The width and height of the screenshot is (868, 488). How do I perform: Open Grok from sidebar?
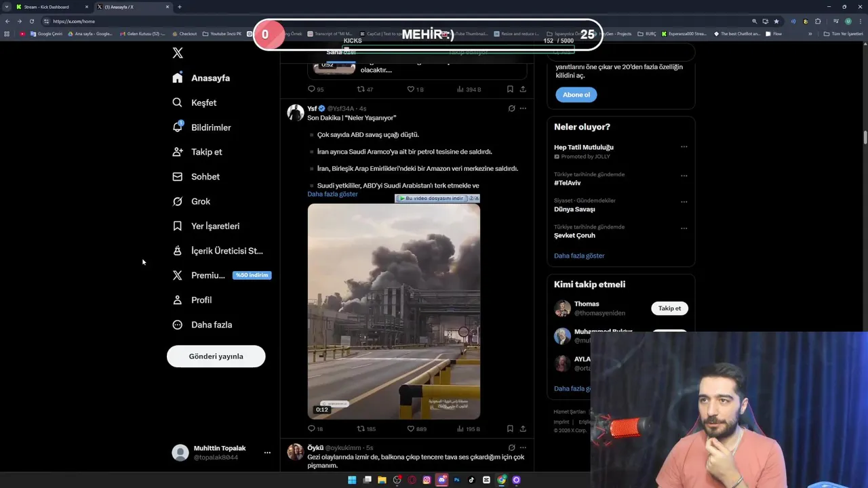tap(191, 201)
